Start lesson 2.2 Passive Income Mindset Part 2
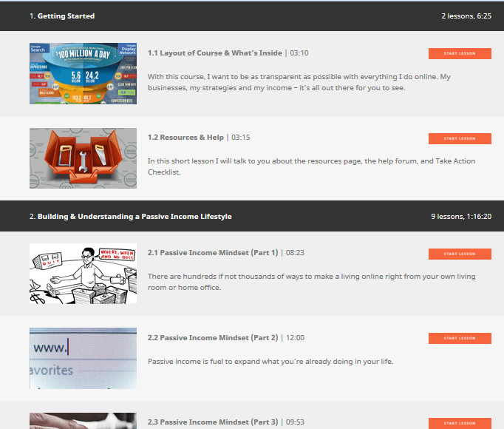 click(460, 338)
